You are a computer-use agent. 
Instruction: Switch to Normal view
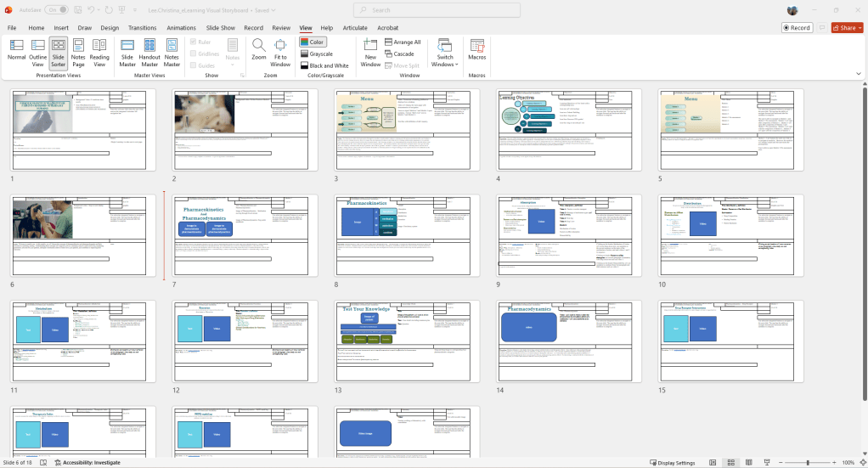tap(16, 53)
